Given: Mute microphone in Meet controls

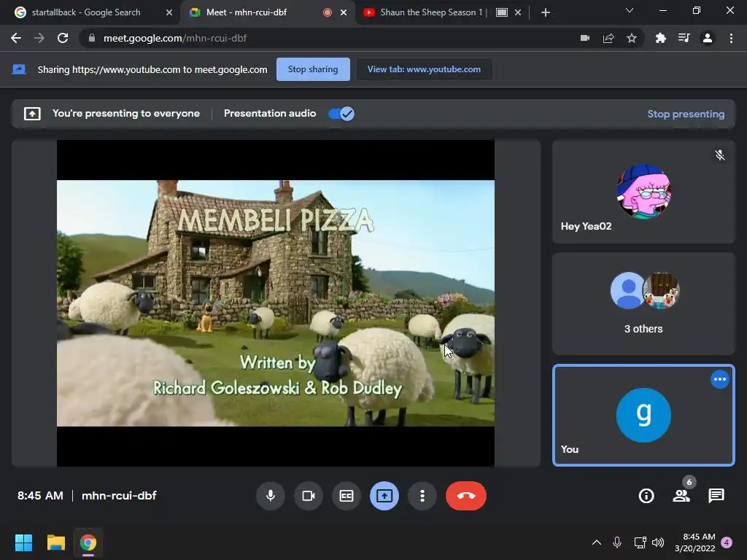Looking at the screenshot, I should 271,496.
